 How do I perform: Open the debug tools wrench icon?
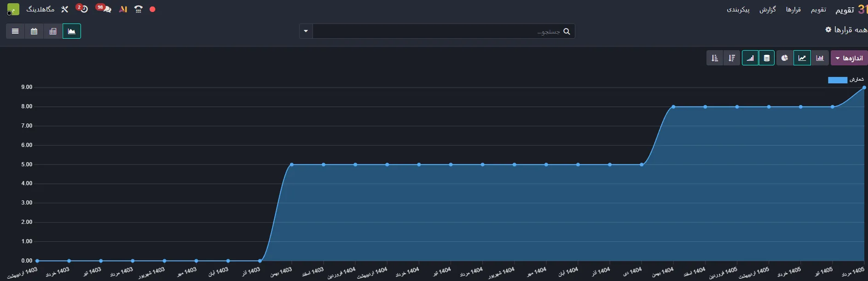tap(64, 9)
